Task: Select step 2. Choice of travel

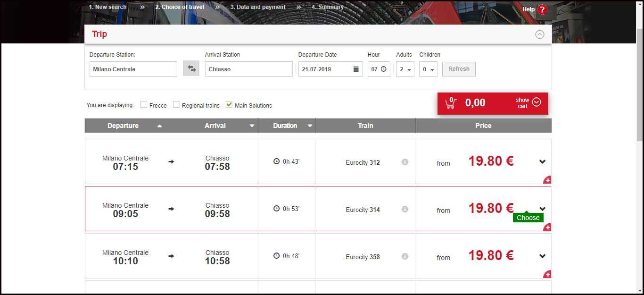Action: [x=180, y=7]
